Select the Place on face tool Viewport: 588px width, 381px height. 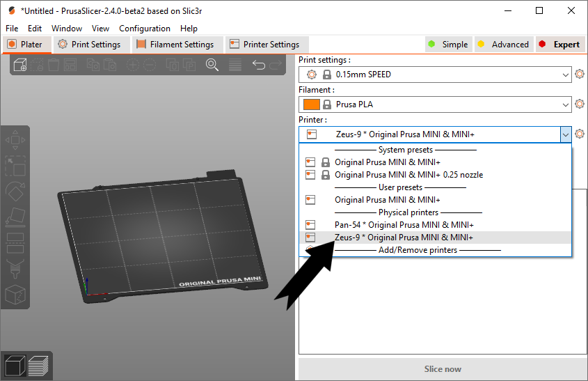[x=15, y=217]
